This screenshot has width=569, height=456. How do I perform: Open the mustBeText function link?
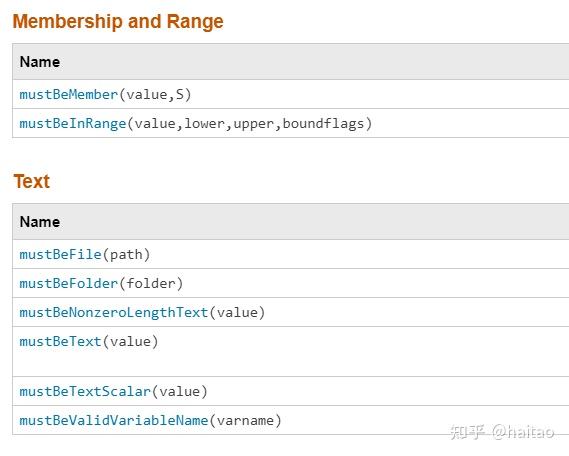coord(60,342)
